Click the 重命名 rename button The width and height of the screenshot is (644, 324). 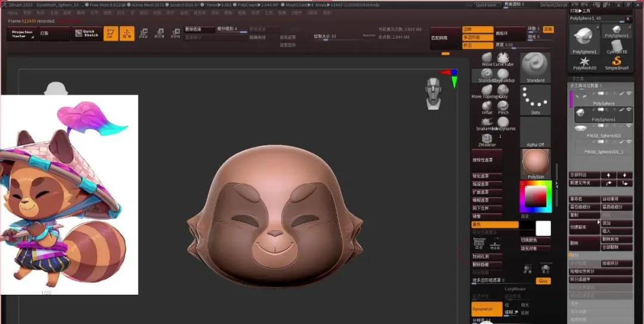(584, 200)
